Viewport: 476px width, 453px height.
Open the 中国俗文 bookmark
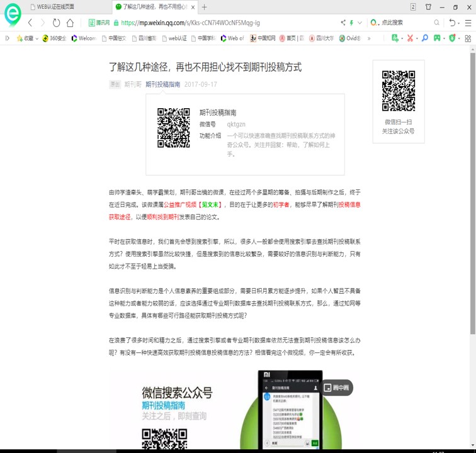114,38
